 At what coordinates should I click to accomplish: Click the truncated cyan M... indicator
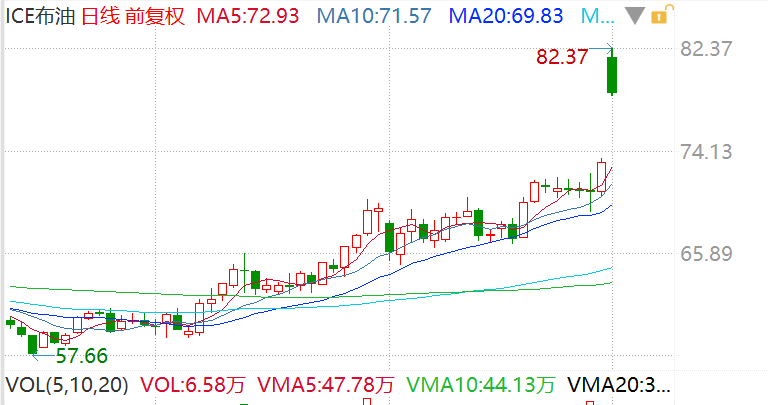pos(598,16)
